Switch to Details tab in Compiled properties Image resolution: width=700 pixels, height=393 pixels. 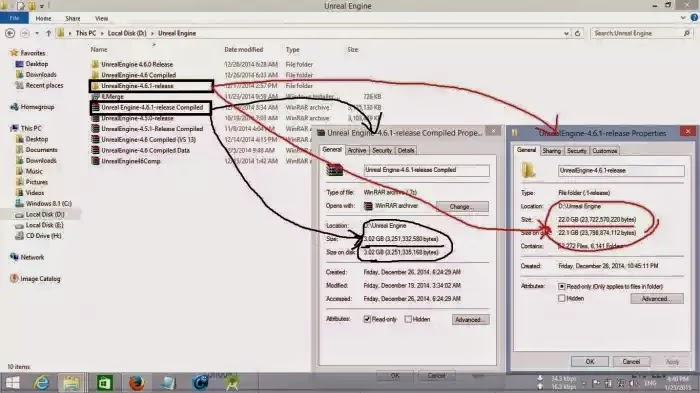pyautogui.click(x=406, y=151)
